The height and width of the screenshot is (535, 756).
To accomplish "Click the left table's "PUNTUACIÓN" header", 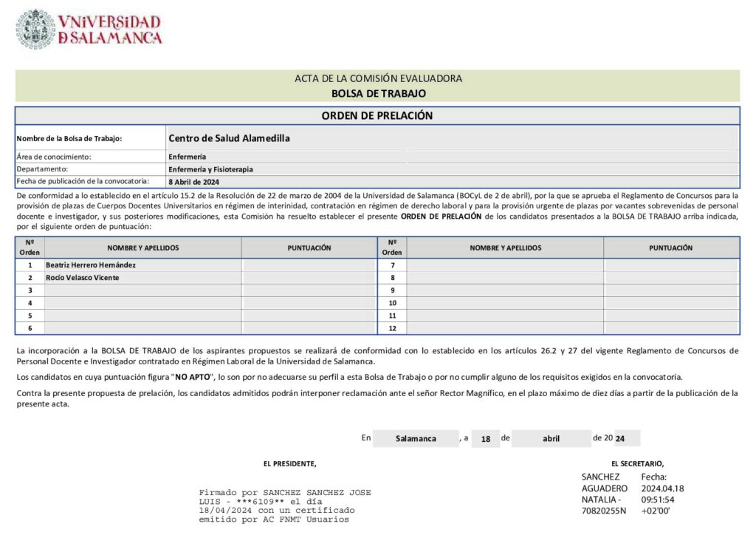I will (309, 248).
